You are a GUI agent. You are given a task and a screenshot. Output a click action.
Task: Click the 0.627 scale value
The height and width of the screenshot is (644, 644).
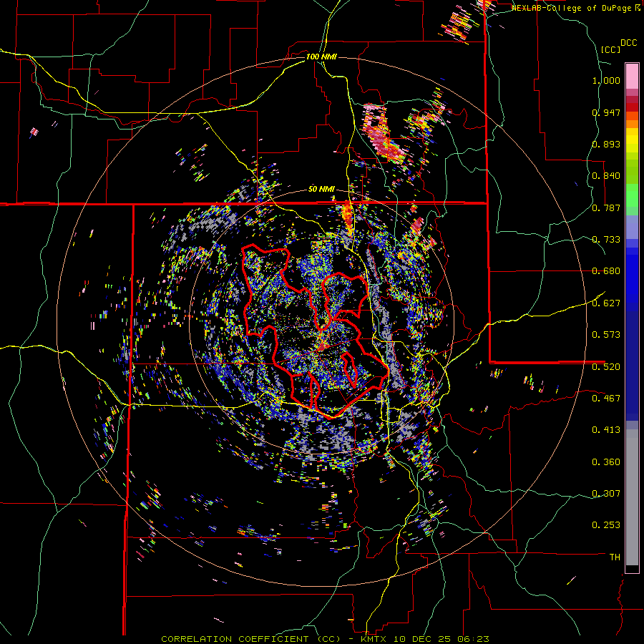(x=606, y=303)
